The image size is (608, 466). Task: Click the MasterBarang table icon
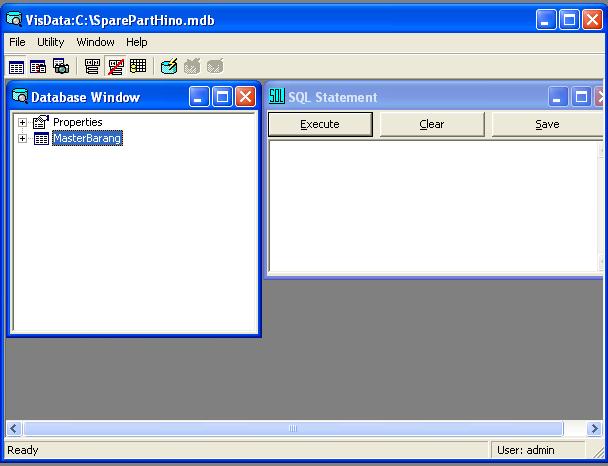(41, 138)
